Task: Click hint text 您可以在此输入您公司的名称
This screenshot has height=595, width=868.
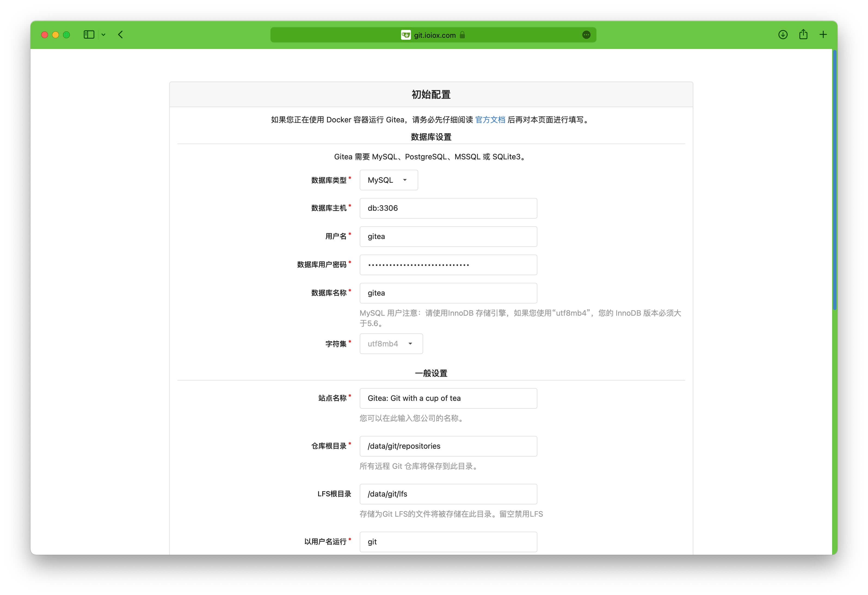Action: (412, 419)
